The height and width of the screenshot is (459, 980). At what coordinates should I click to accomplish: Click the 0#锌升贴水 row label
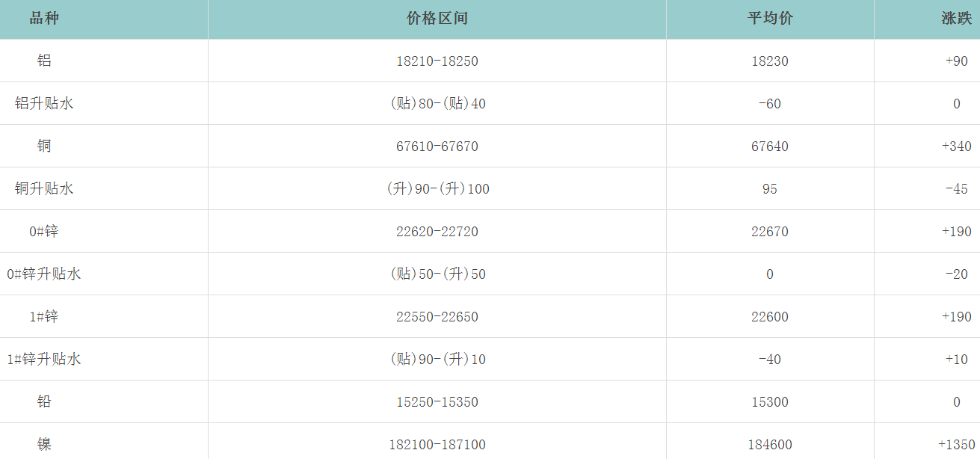(x=44, y=274)
